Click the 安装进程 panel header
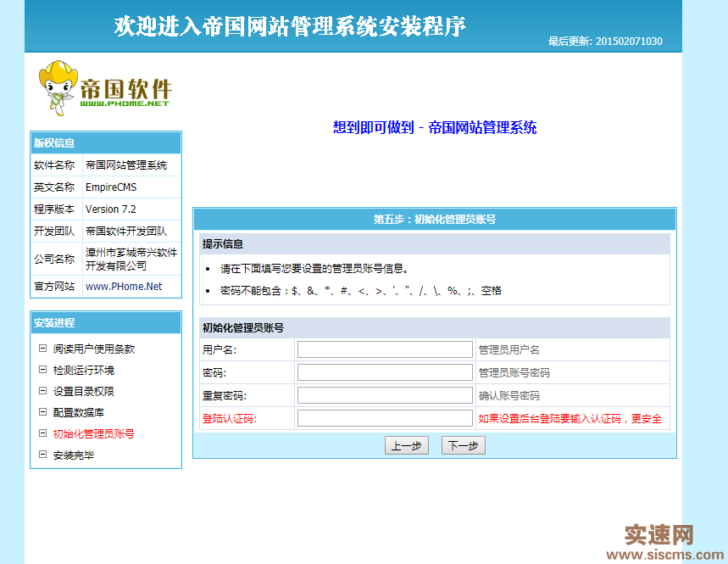Screen dimensions: 728x564 (106, 323)
